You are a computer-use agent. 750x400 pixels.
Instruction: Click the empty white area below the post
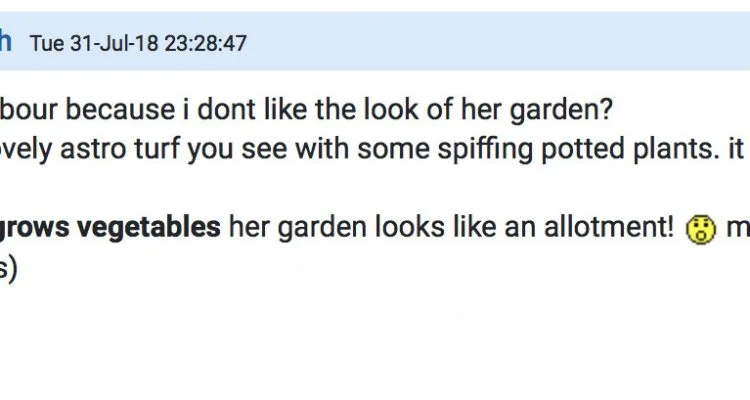(x=375, y=344)
